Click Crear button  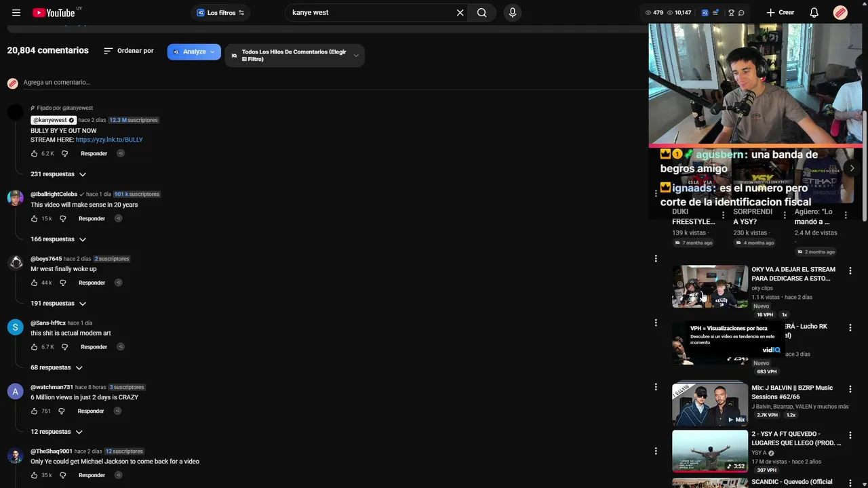780,12
